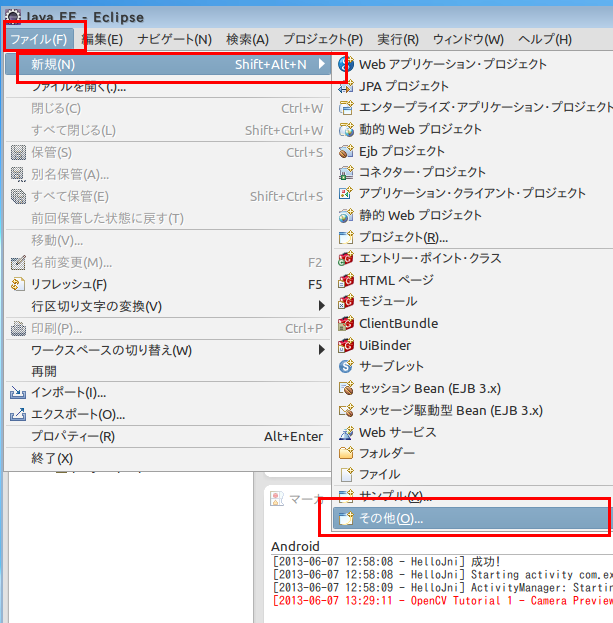Screen dimensions: 613x623
Task: Choose 終了(X) to exit Eclipse
Action: [168, 459]
